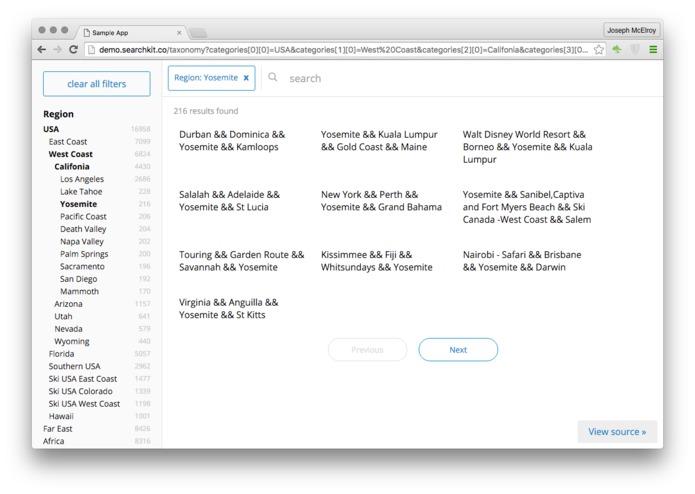This screenshot has width=695, height=494.
Task: Remove the Region: Yosemite filter
Action: tap(246, 78)
